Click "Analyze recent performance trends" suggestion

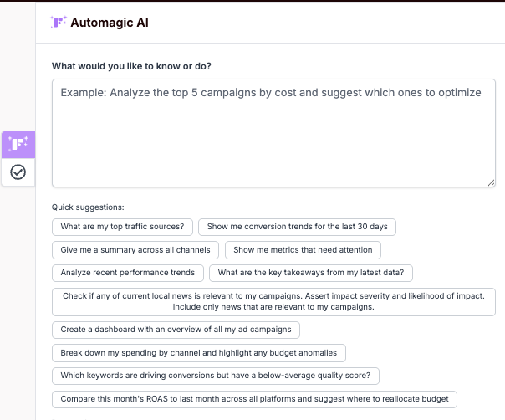128,273
